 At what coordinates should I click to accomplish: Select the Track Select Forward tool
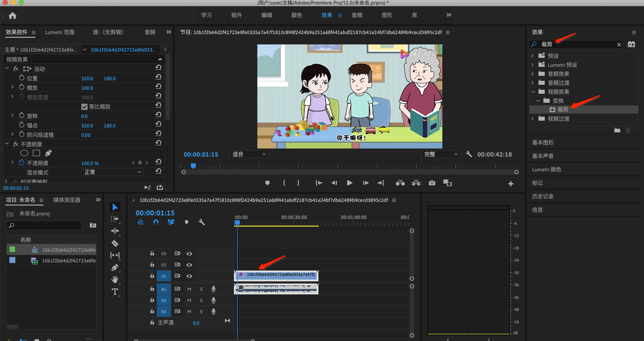point(115,219)
